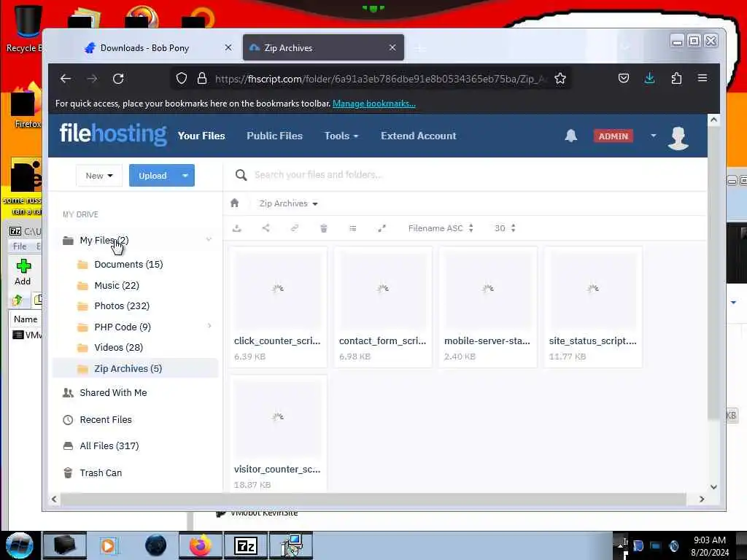Open the Trash Can

pos(101,472)
